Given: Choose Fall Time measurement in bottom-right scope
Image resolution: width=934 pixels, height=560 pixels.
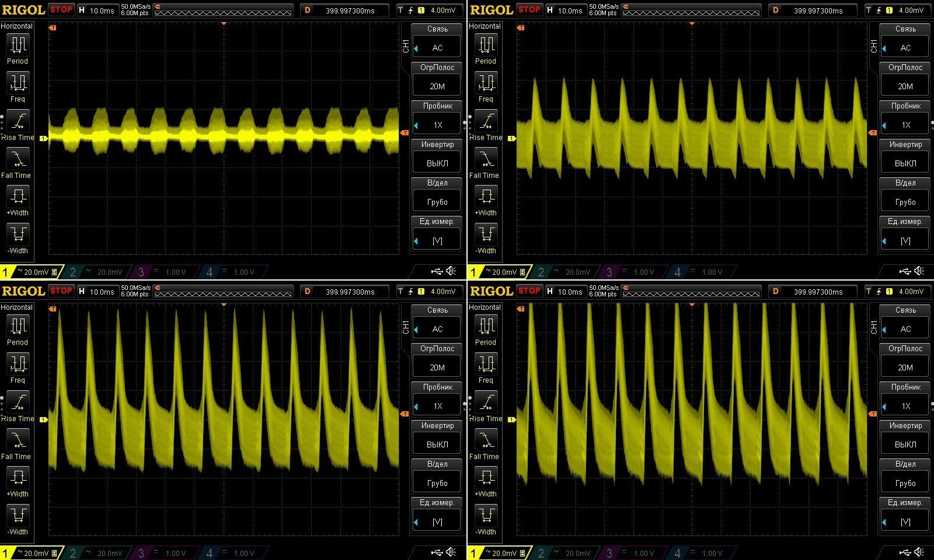Looking at the screenshot, I should [486, 444].
